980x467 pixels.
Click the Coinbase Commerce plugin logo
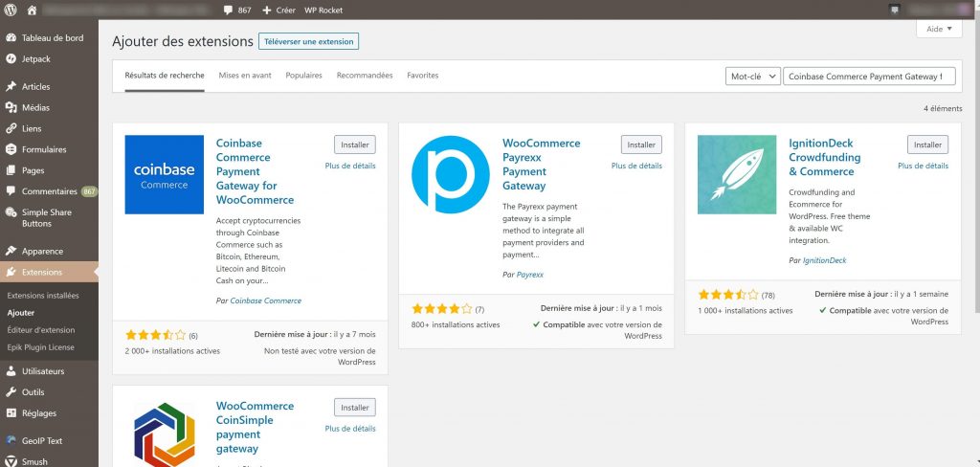[x=164, y=174]
